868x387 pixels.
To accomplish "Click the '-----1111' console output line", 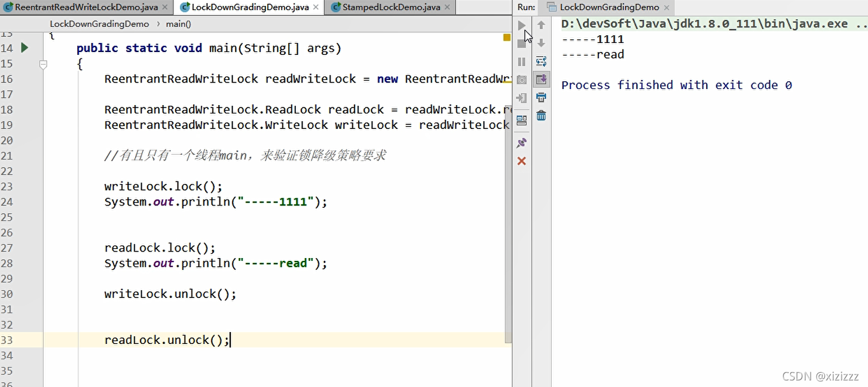I will (592, 39).
